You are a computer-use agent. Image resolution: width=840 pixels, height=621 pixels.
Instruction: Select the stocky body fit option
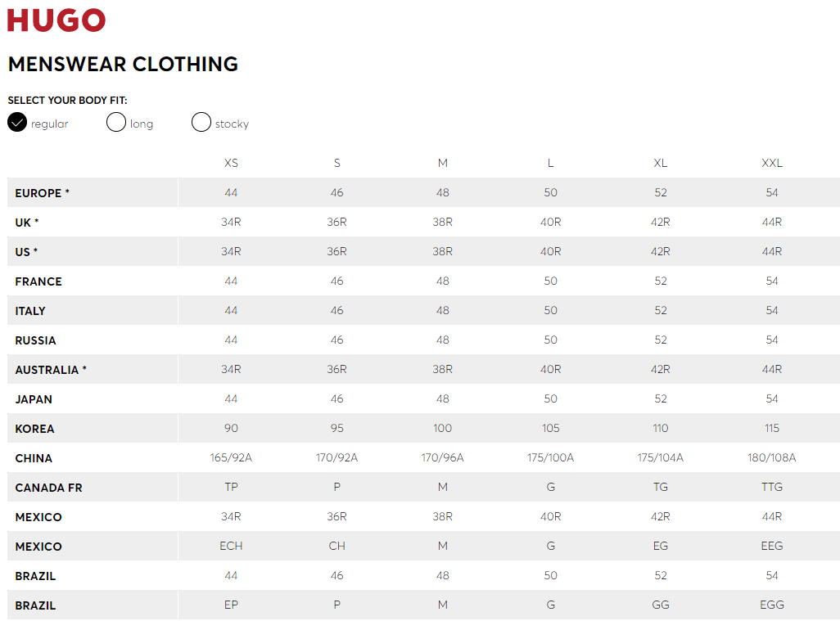point(201,122)
